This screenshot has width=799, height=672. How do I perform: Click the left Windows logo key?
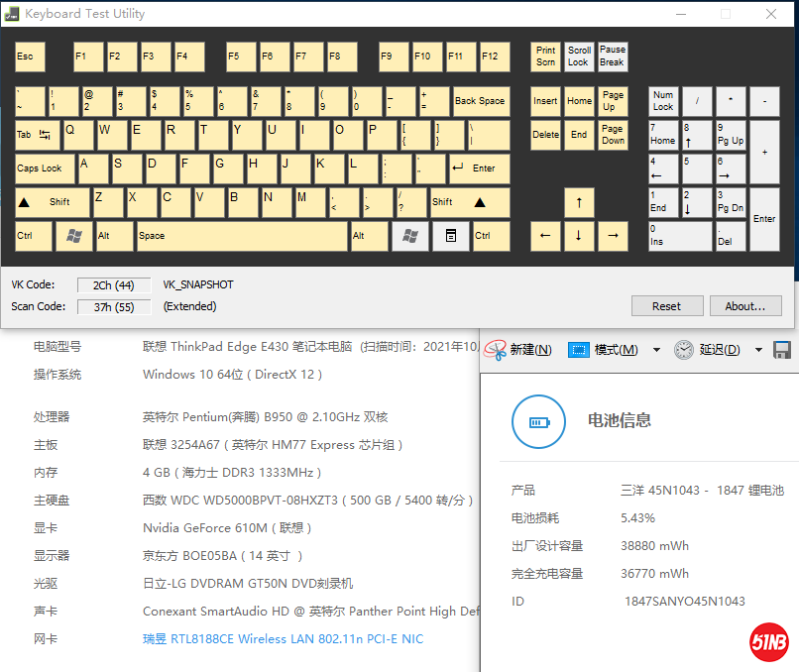tap(74, 236)
